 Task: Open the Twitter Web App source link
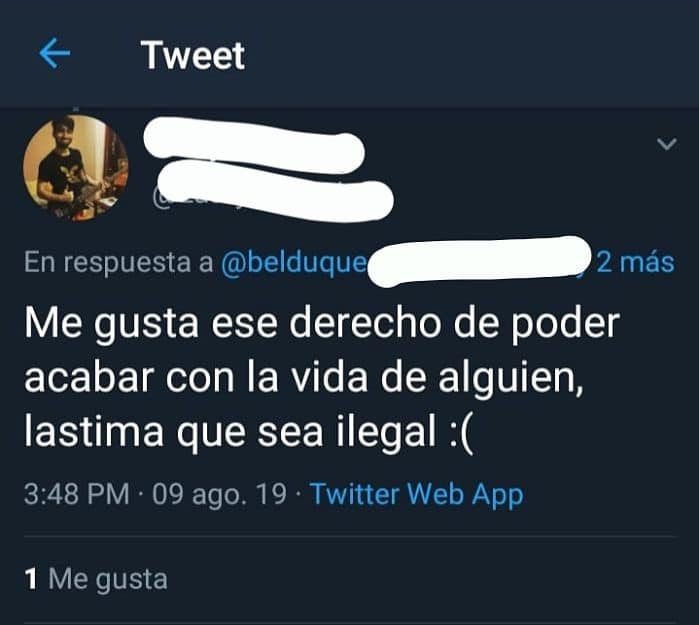(x=416, y=494)
